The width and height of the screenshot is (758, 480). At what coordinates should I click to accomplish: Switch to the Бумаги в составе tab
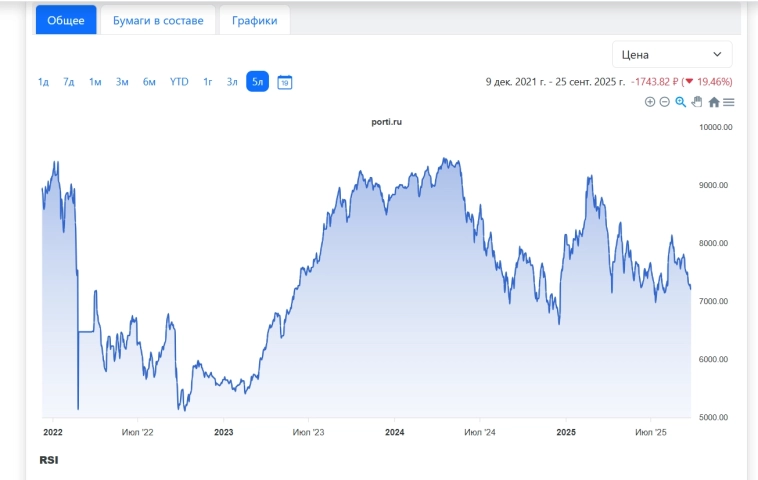[x=158, y=20]
